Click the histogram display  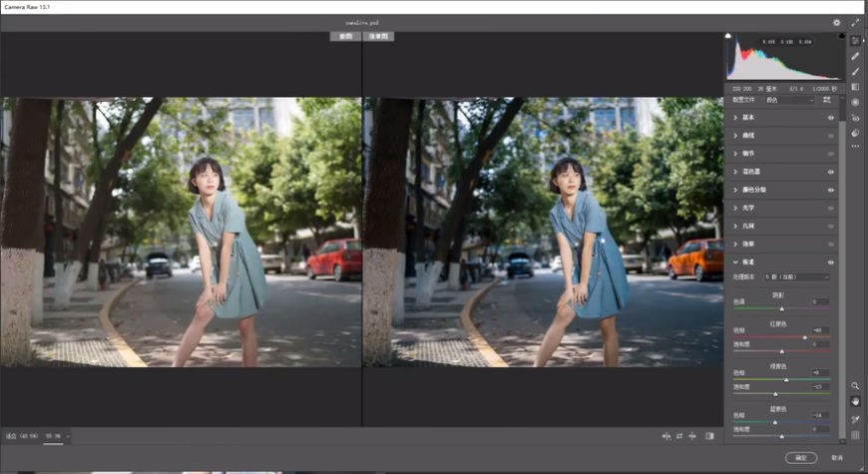tap(785, 57)
